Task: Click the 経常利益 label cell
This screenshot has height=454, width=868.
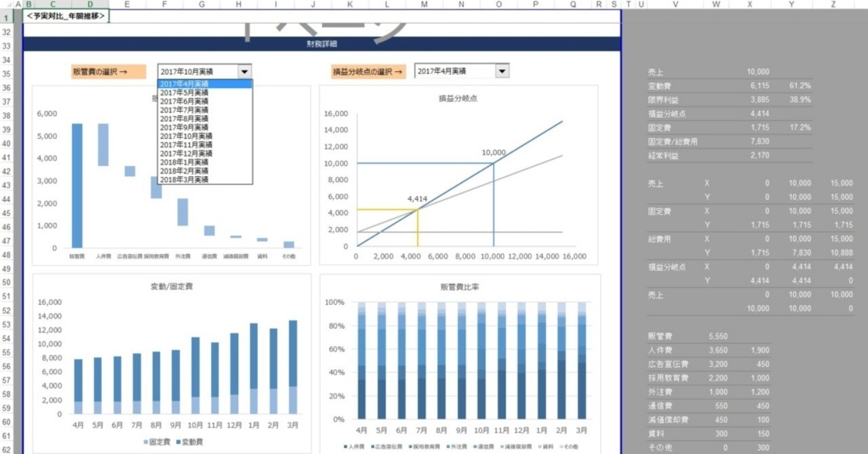Action: pos(662,156)
